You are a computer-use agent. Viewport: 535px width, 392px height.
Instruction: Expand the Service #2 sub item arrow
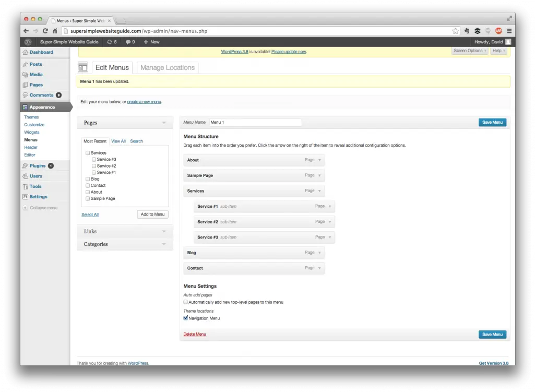[x=330, y=222]
